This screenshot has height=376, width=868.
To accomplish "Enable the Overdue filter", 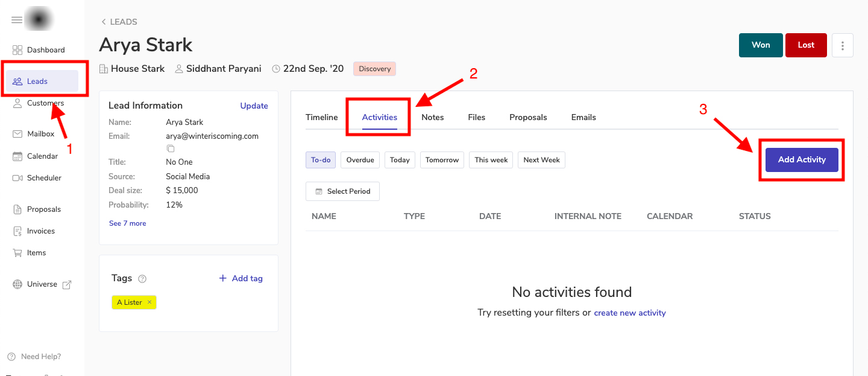I will click(x=360, y=160).
